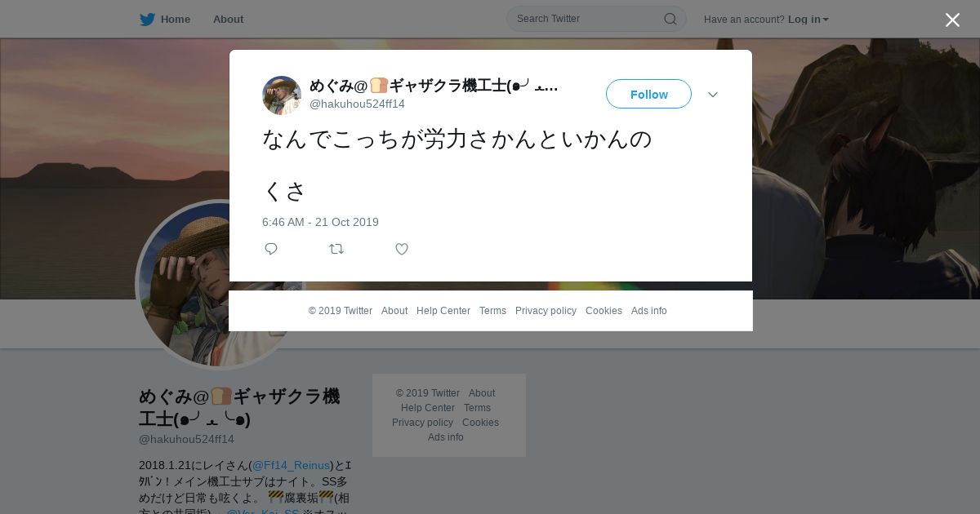Image resolution: width=980 pixels, height=514 pixels.
Task: Open Help Center link in modal footer
Action: [x=443, y=311]
